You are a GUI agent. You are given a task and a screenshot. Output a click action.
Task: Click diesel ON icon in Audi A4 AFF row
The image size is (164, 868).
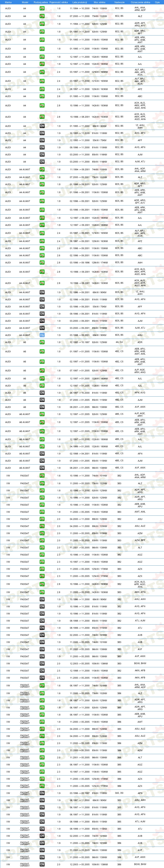42,140
